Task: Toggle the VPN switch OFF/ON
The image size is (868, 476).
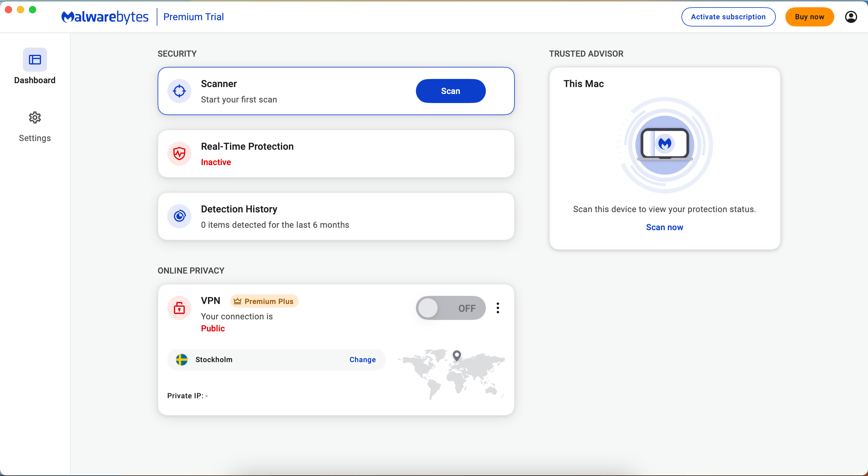Action: [x=451, y=307]
